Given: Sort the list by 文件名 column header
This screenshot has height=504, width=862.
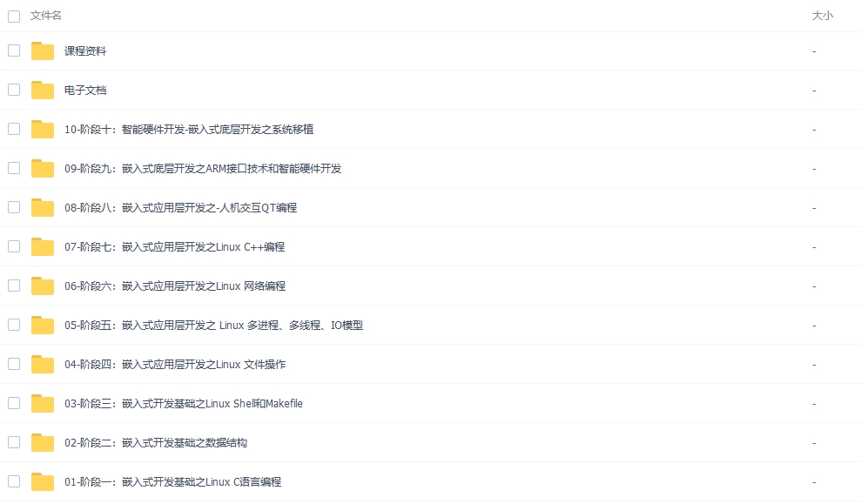Looking at the screenshot, I should [46, 16].
